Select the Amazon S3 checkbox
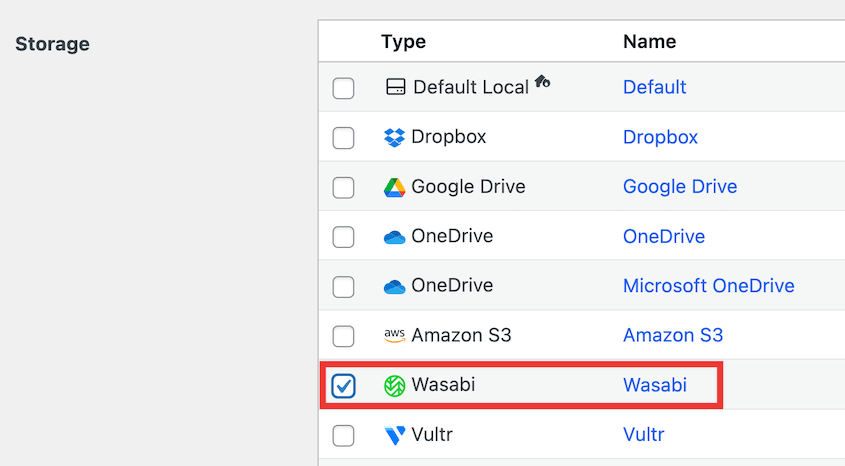The width and height of the screenshot is (845, 466). (x=343, y=336)
